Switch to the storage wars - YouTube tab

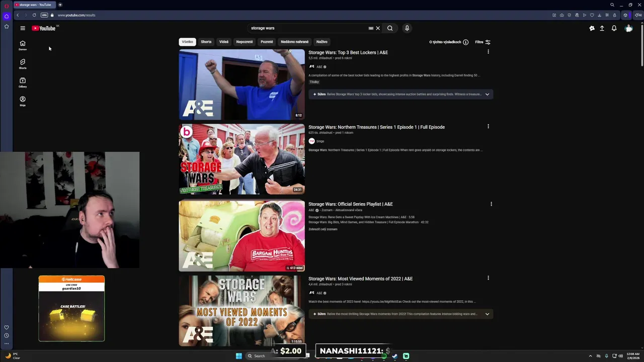pyautogui.click(x=34, y=5)
